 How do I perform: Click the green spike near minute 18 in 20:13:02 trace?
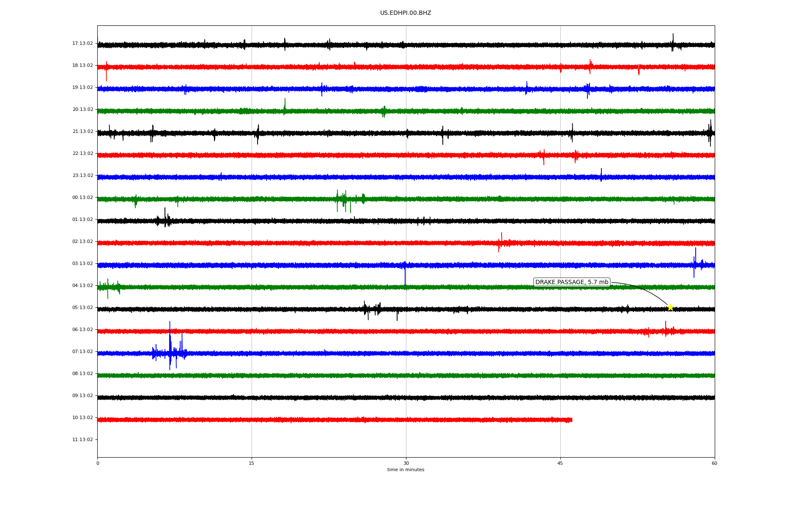pos(285,106)
